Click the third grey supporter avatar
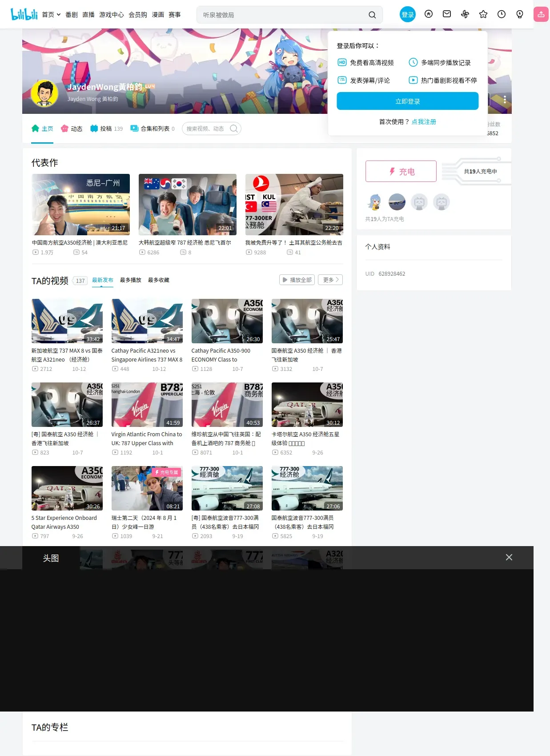Viewport: 550px width, 756px height. point(419,202)
